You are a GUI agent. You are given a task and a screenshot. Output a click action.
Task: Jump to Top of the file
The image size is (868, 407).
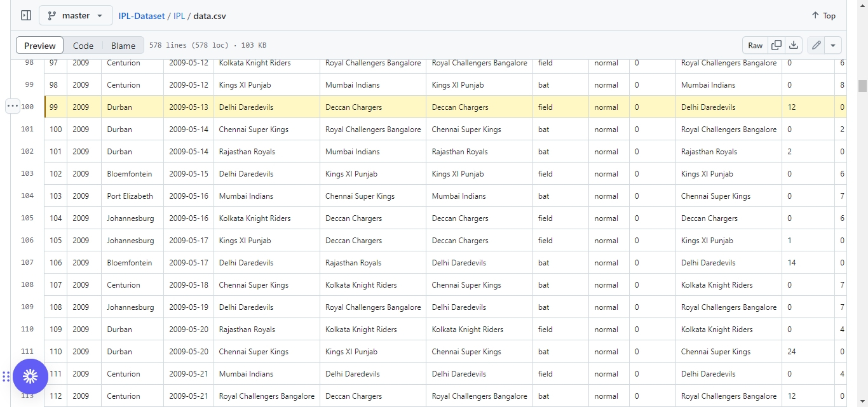pos(824,16)
